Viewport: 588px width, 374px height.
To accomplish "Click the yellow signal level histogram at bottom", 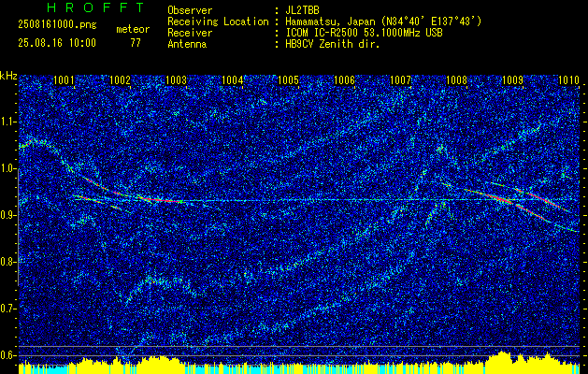I will (x=299, y=362).
